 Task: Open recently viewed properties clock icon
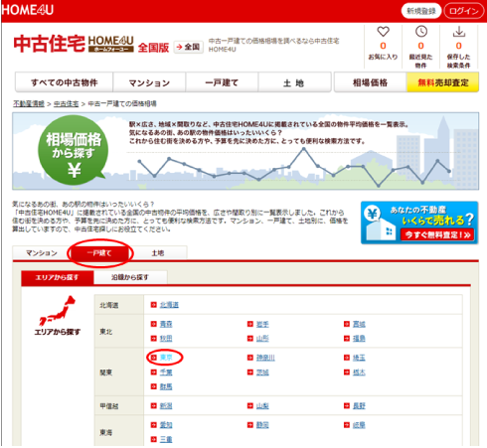421,32
